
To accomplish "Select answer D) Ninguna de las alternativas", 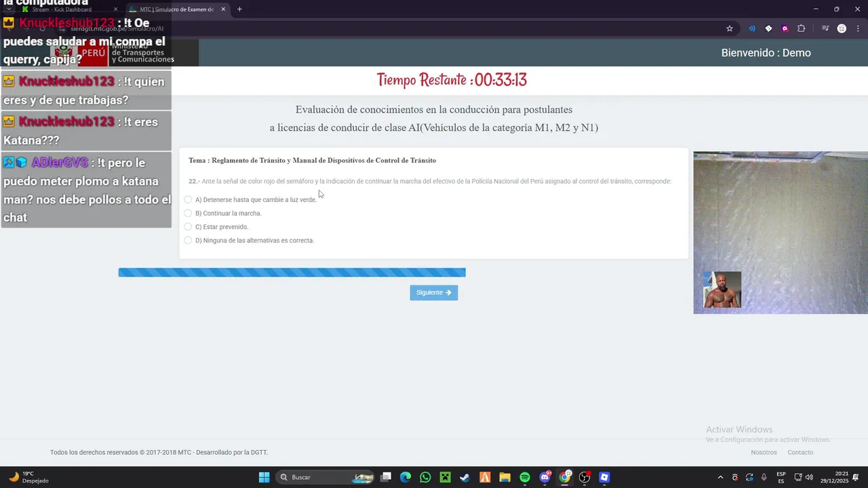I will (x=188, y=241).
